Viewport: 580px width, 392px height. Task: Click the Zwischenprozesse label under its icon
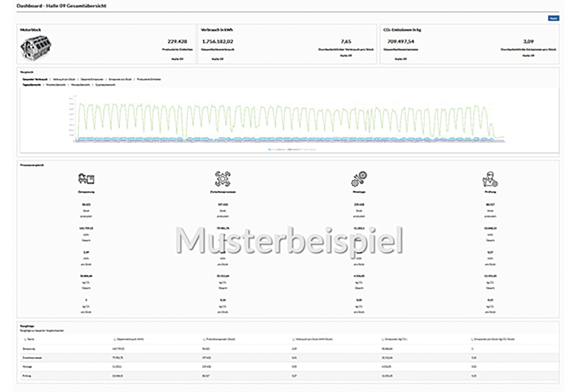223,192
